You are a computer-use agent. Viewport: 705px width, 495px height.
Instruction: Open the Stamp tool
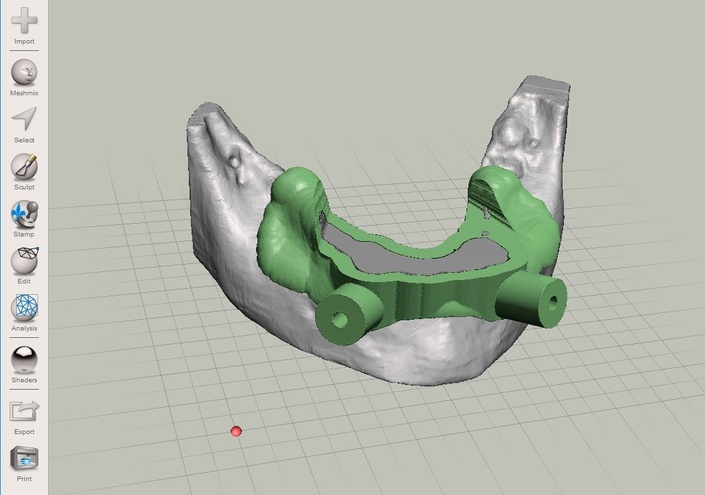[24, 214]
